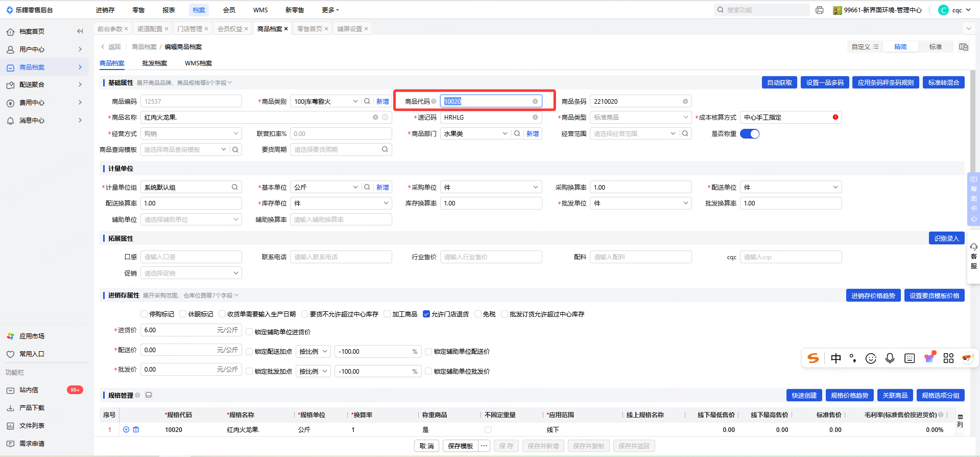Viewport: 980px width, 457px height.
Task: Open the 报表 top menu
Action: tap(169, 10)
